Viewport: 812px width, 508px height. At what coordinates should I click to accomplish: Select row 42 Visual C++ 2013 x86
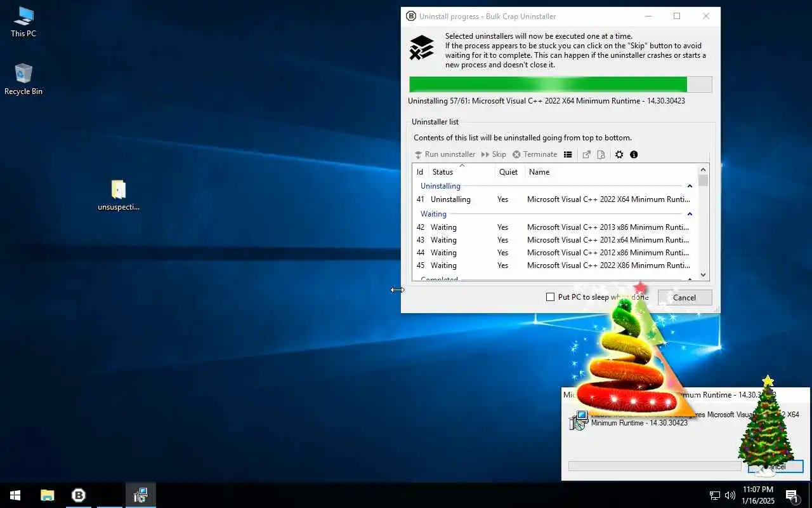[x=554, y=227]
